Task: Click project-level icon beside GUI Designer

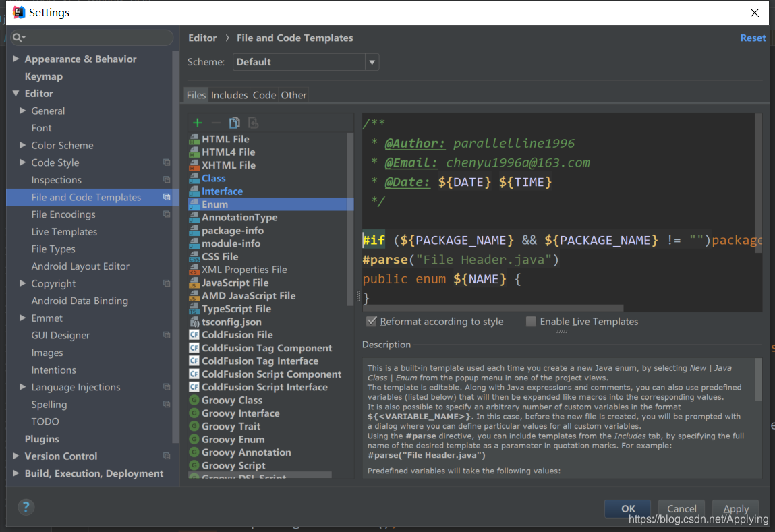Action: click(x=167, y=335)
